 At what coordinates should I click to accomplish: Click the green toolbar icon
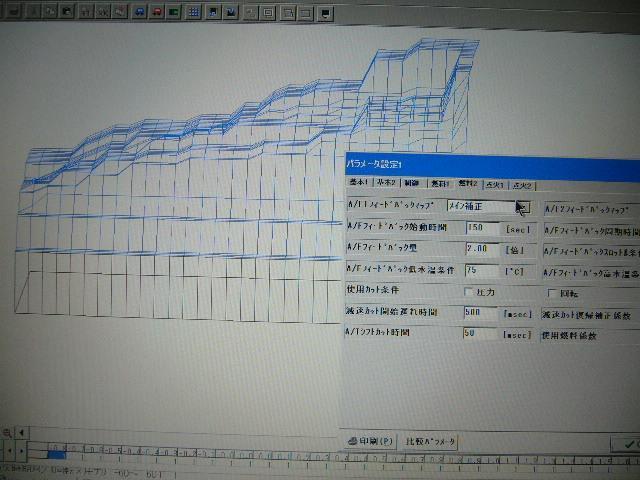tap(173, 14)
